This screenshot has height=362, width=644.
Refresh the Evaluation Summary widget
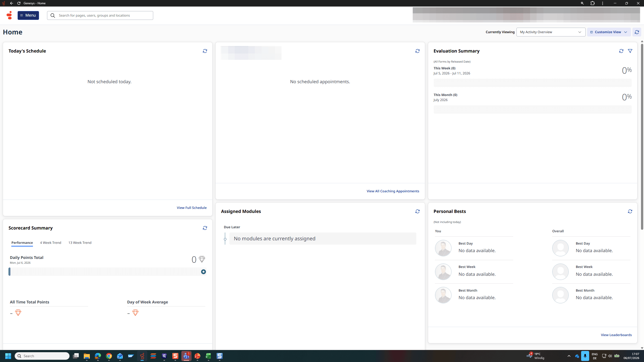point(621,51)
